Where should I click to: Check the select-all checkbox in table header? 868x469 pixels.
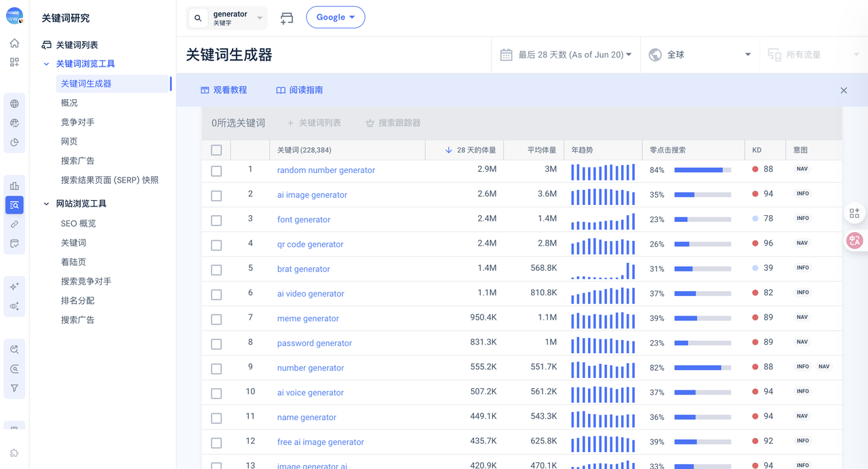click(x=216, y=150)
